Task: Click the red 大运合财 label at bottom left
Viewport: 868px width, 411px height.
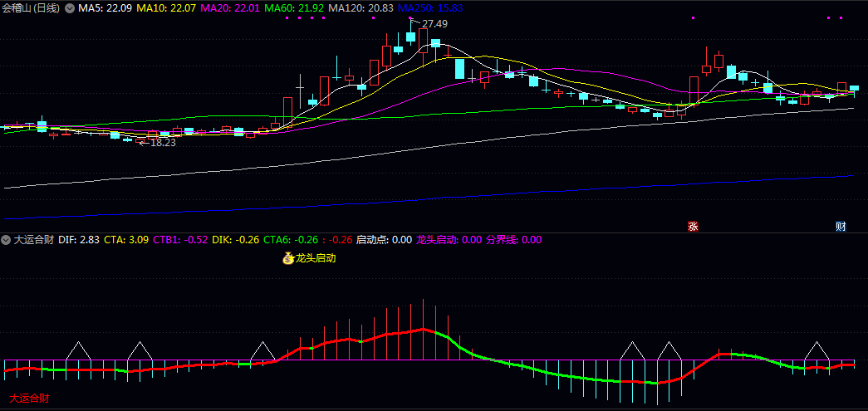Action: 29,399
